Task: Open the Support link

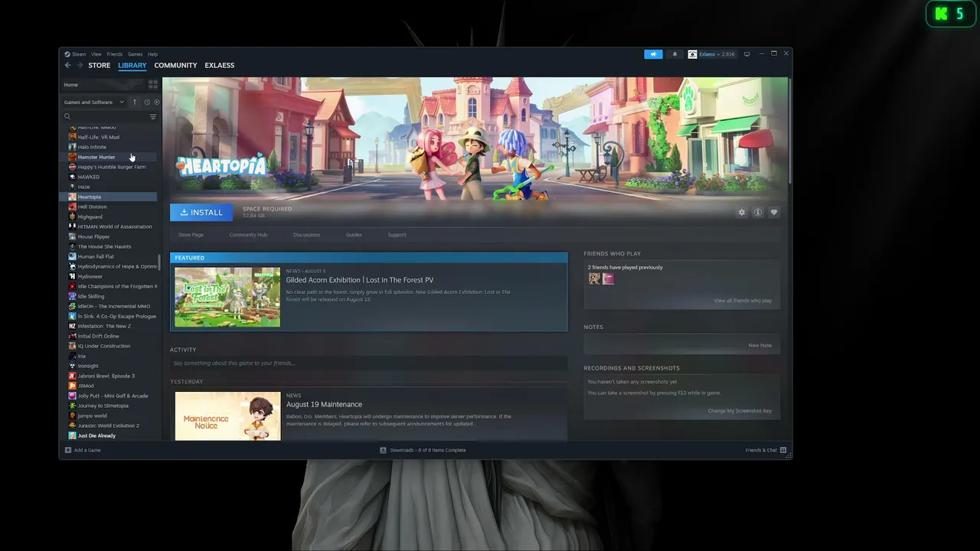Action: (x=397, y=235)
